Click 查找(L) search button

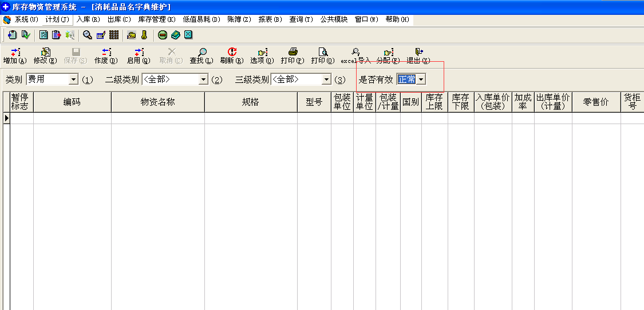click(x=202, y=56)
